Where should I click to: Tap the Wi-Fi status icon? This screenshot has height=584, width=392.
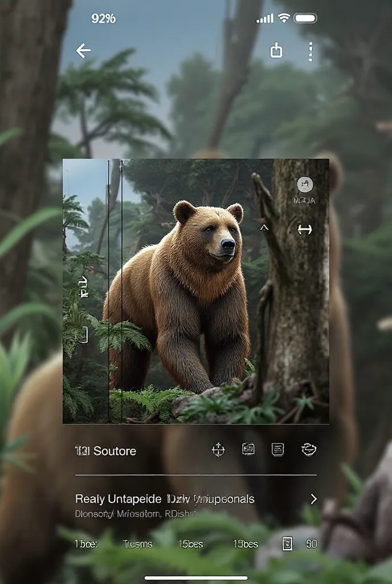284,18
